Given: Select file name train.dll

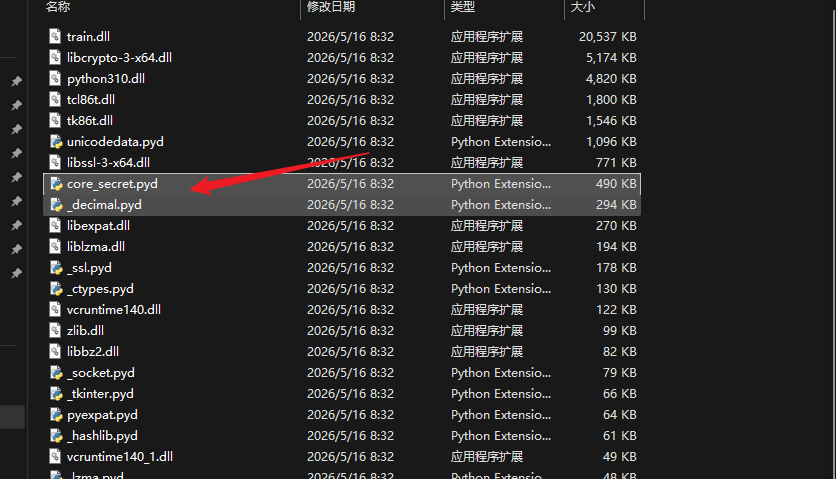Looking at the screenshot, I should click(x=89, y=36).
